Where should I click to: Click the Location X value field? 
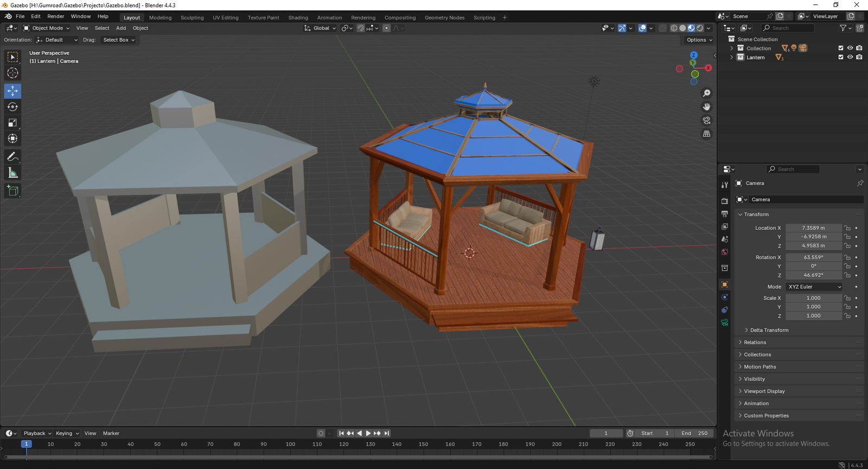pos(813,228)
